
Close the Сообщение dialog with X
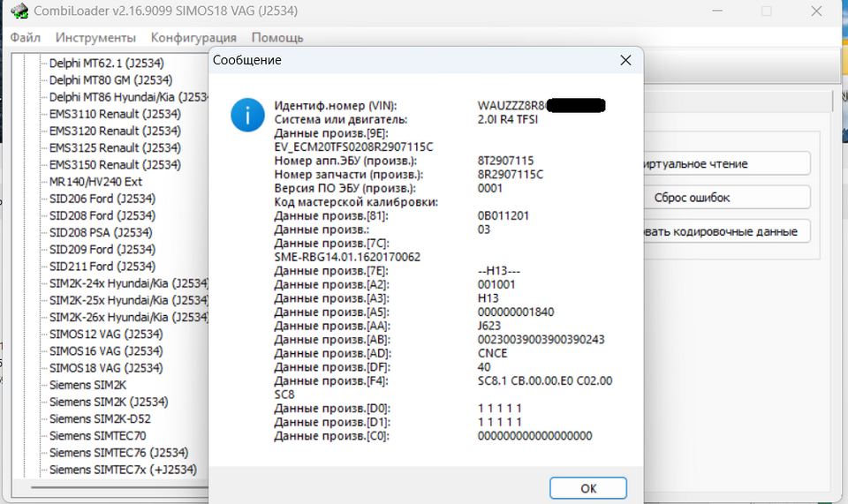(625, 60)
